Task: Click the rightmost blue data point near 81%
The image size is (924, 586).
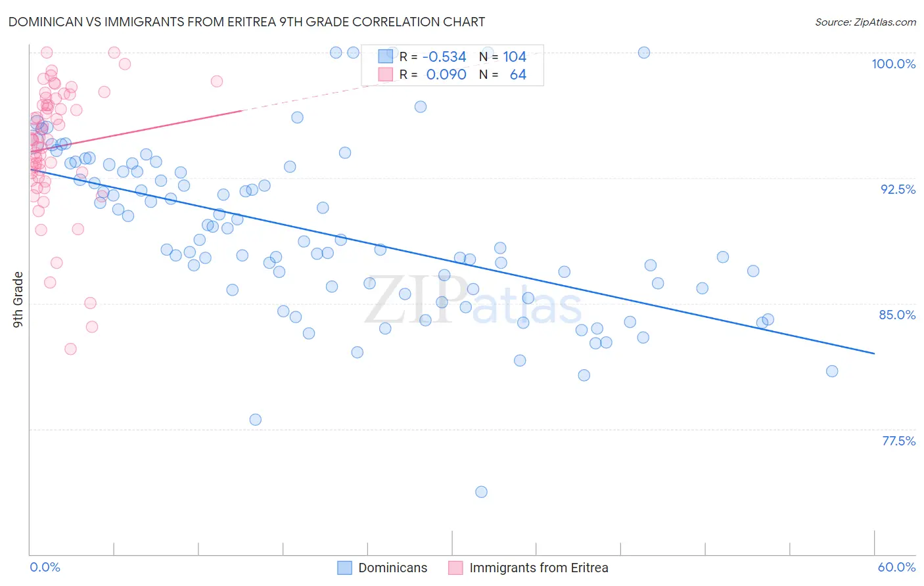Action: (x=832, y=371)
